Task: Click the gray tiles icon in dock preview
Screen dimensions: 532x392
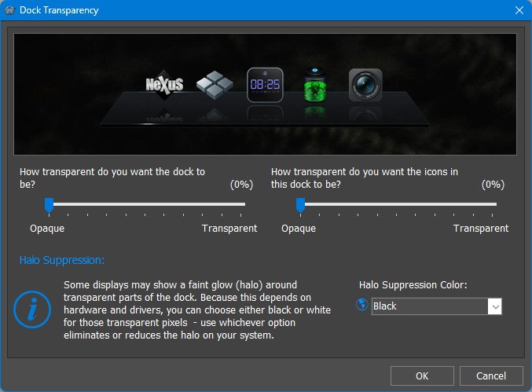Action: coord(215,85)
